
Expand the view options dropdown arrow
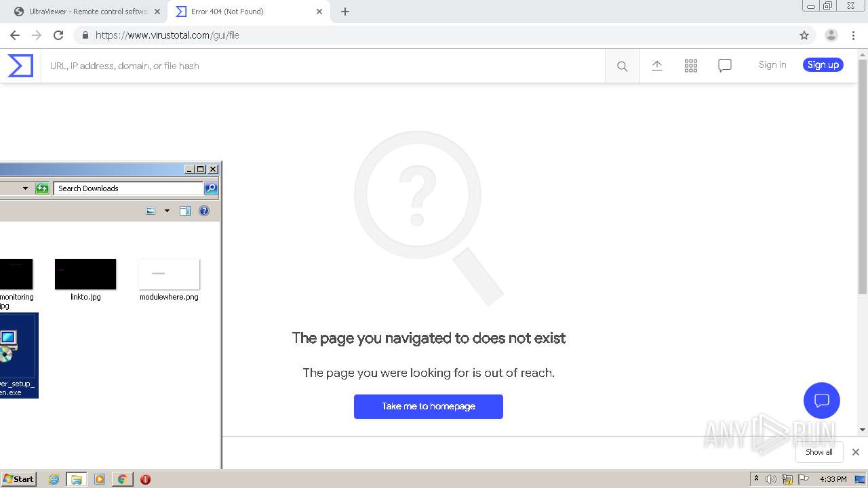pos(167,211)
